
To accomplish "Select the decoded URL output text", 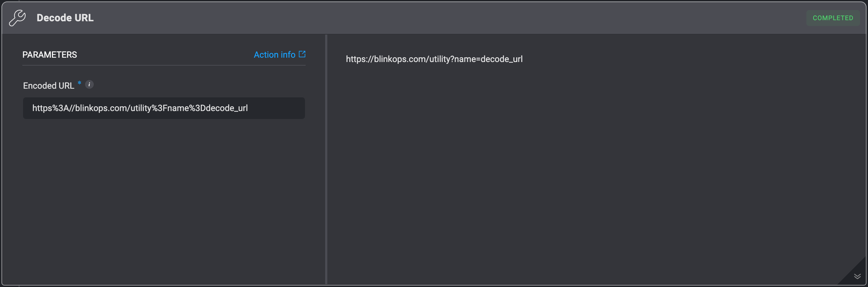I will (x=434, y=59).
